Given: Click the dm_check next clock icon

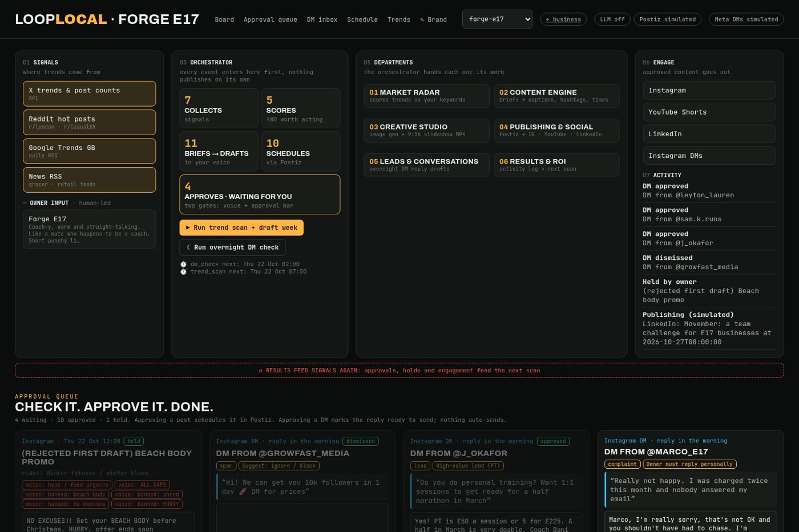Looking at the screenshot, I should click(x=184, y=264).
